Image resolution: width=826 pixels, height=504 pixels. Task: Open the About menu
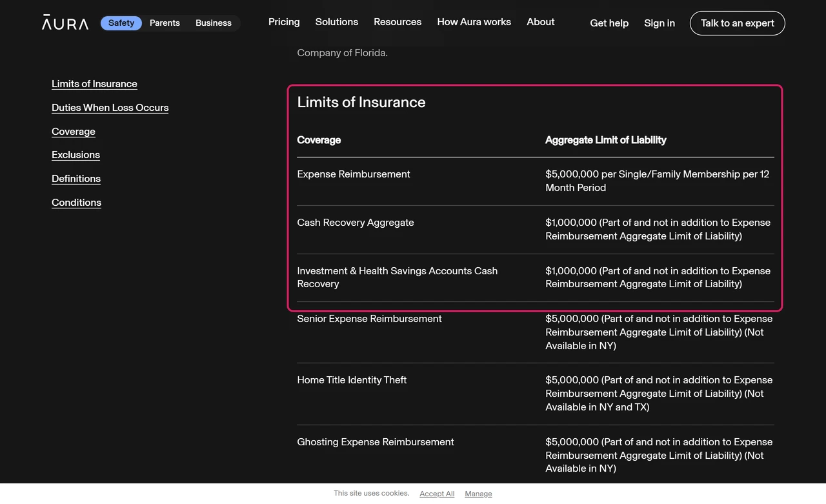coord(541,22)
